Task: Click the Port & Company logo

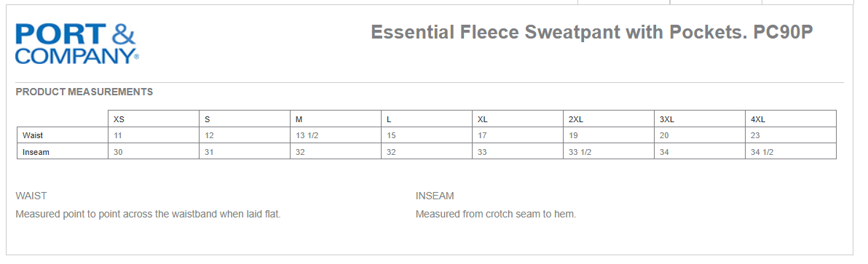Action: tap(77, 44)
